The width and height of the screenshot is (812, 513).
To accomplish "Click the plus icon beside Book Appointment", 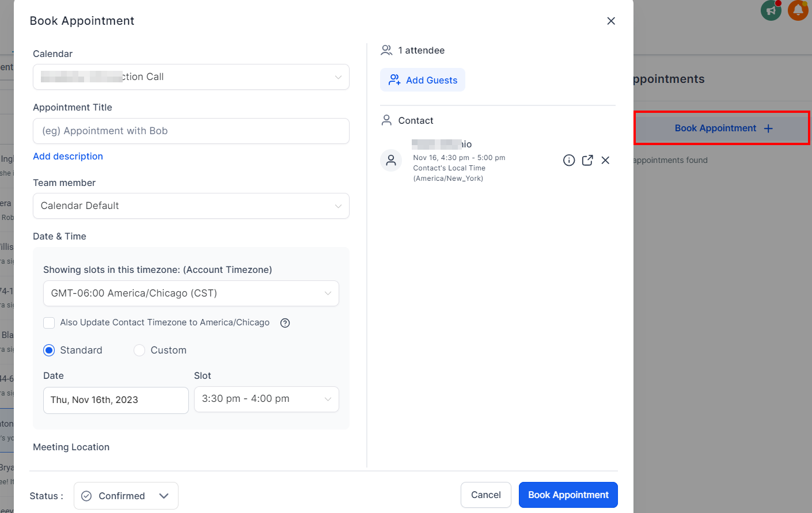I will [768, 128].
